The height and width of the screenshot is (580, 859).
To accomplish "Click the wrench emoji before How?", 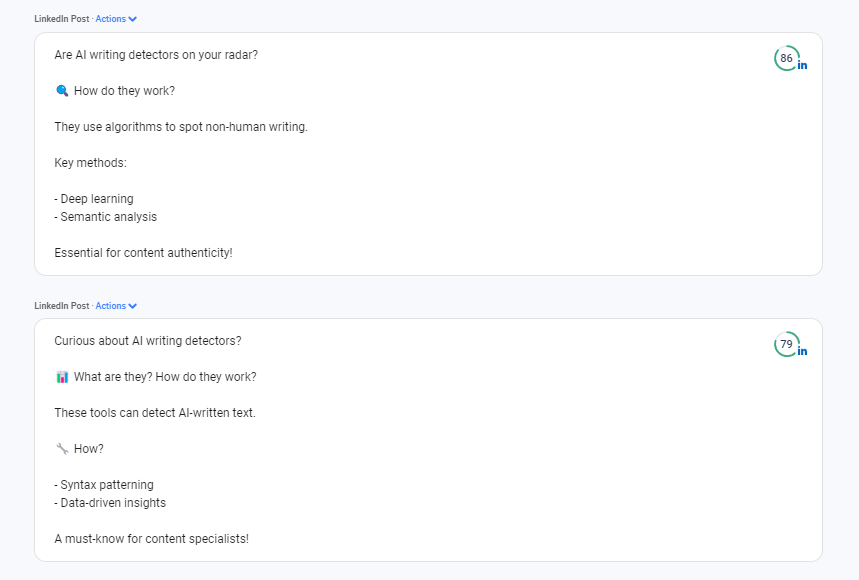I will tap(62, 449).
